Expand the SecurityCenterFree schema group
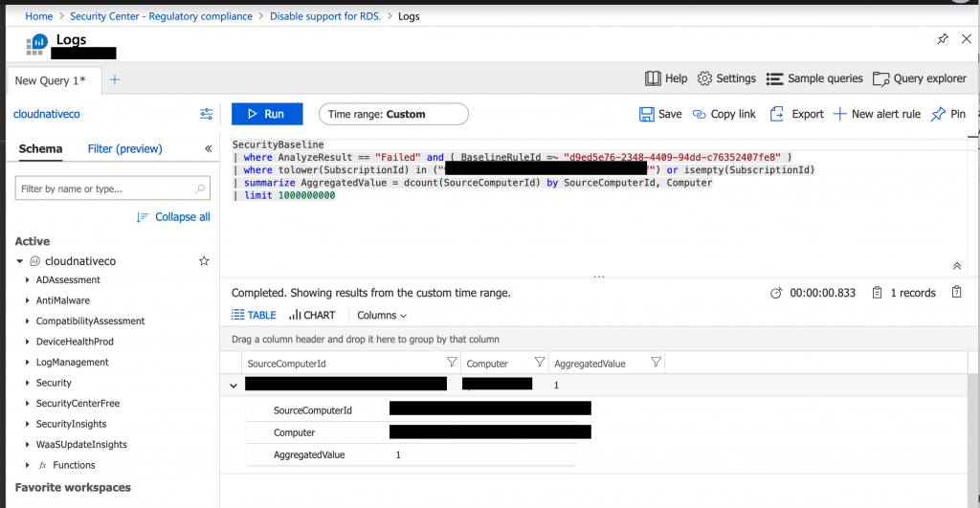980x508 pixels. pos(27,404)
